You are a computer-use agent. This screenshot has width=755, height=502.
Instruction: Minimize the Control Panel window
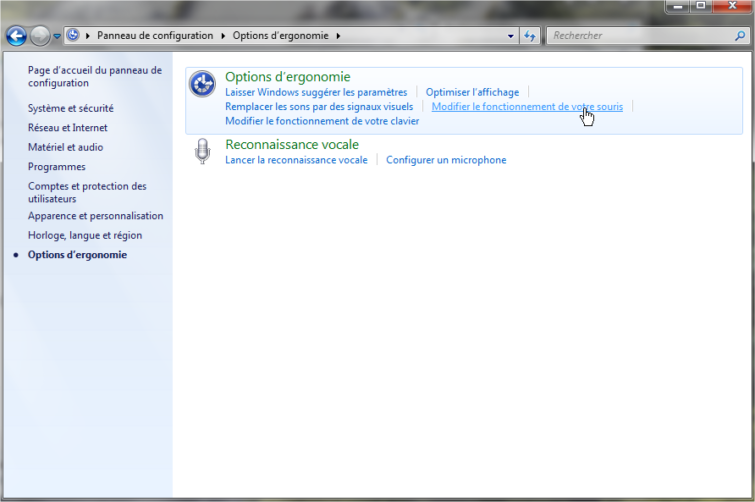(678, 6)
